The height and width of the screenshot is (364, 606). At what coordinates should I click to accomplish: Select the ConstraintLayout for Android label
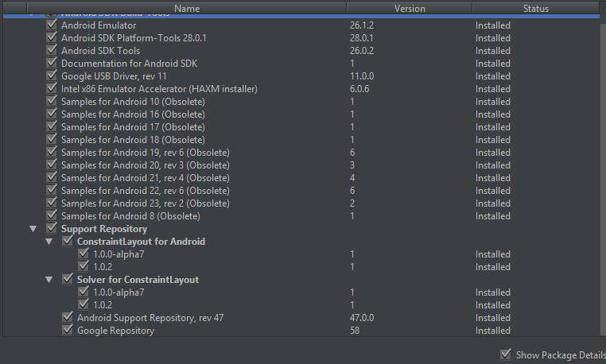tap(141, 242)
